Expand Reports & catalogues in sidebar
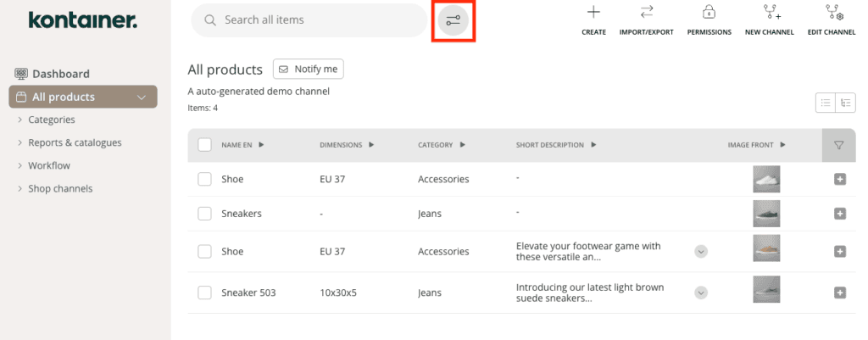Image resolution: width=868 pixels, height=340 pixels. coord(19,142)
